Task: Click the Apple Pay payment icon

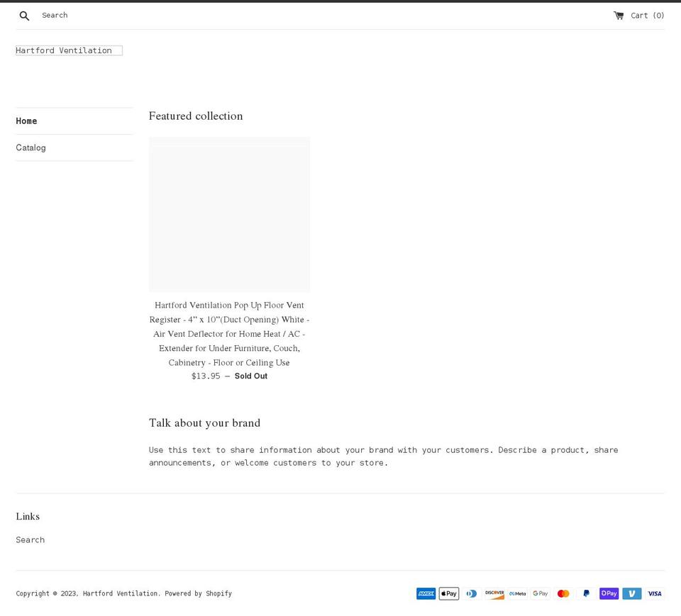Action: pos(448,593)
